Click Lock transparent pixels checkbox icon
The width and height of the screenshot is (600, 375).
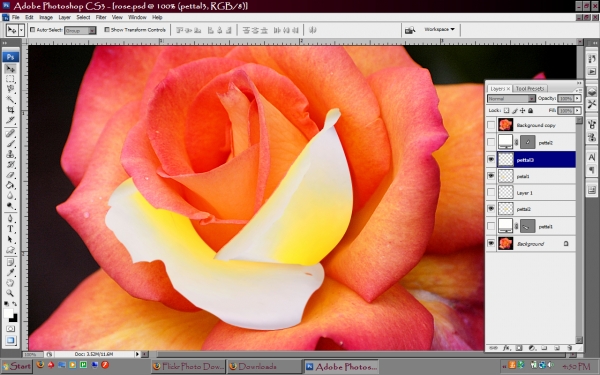506,111
